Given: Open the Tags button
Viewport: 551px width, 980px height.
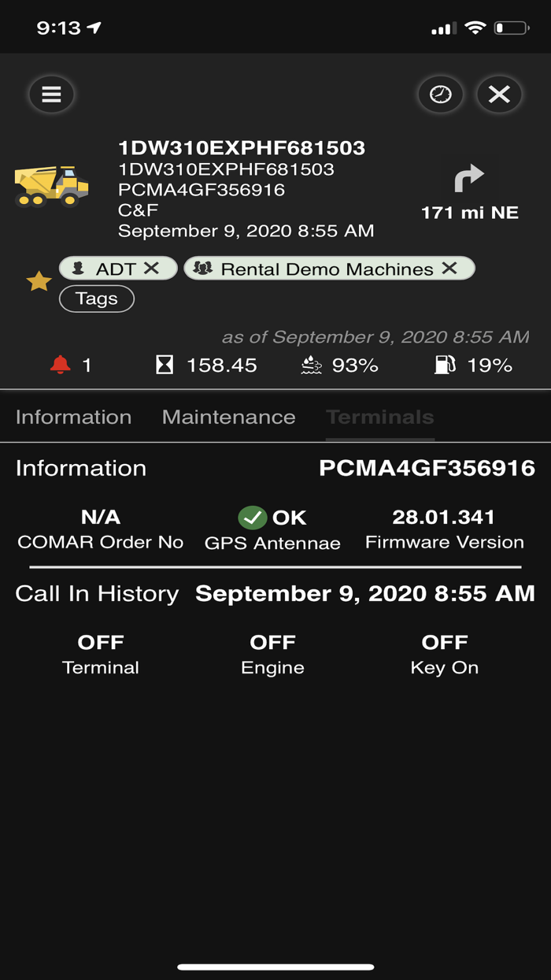Looking at the screenshot, I should tap(97, 299).
